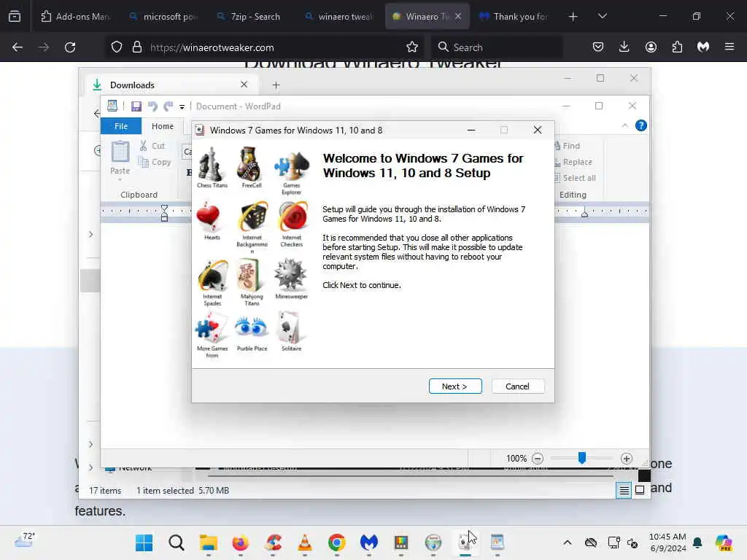Click the FreeCell game icon
This screenshot has width=747, height=560.
pos(249,164)
